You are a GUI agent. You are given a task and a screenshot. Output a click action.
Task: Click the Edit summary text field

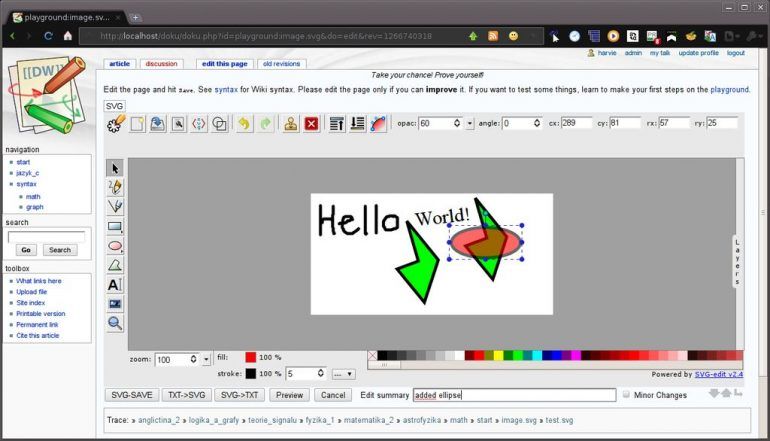click(x=514, y=395)
